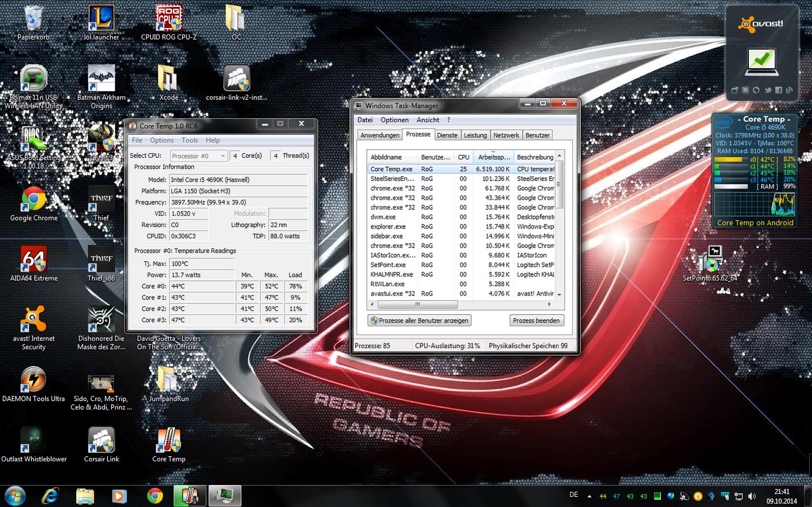Click the DE language indicator
Image resolution: width=812 pixels, height=507 pixels.
[574, 495]
